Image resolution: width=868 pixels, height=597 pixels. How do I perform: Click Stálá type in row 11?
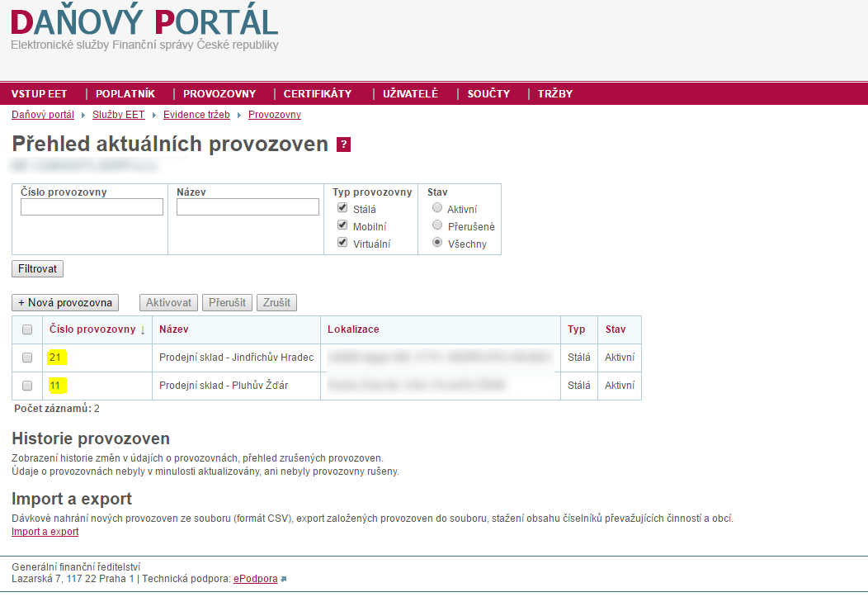(579, 386)
